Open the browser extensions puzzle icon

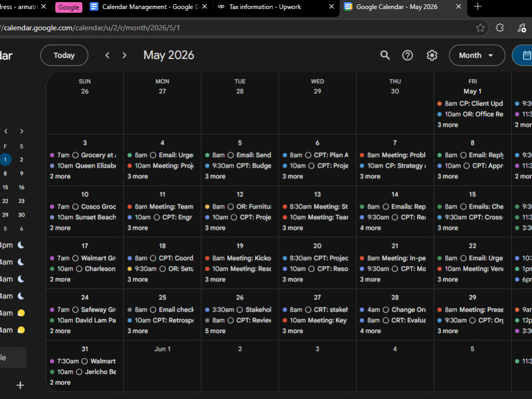click(x=500, y=28)
